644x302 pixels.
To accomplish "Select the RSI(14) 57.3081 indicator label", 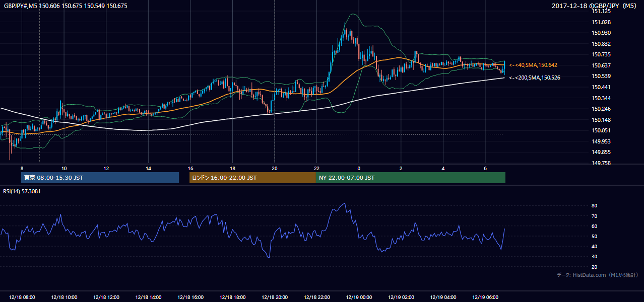I will (x=22, y=191).
